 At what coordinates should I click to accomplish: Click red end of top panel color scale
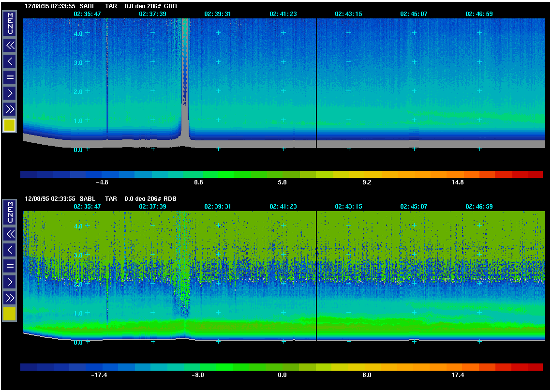coord(534,174)
